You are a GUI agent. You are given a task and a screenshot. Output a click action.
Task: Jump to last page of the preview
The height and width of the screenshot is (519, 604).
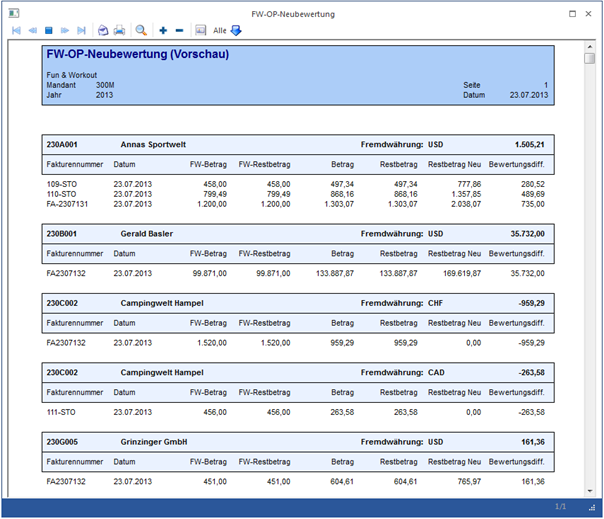pos(81,31)
